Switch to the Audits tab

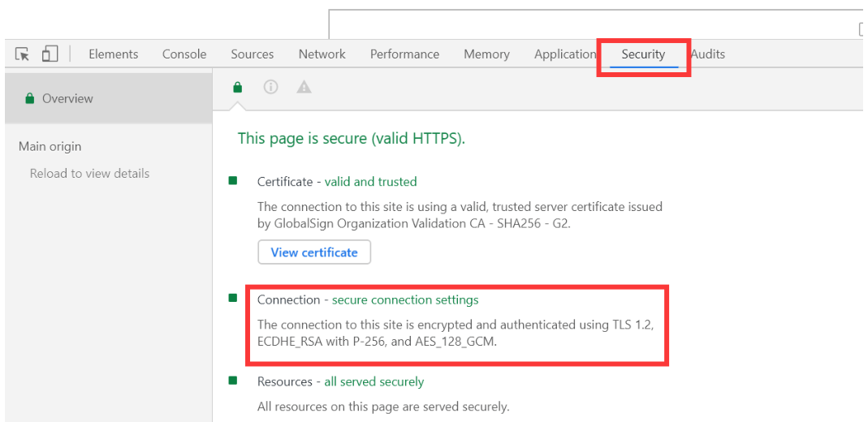coord(708,54)
